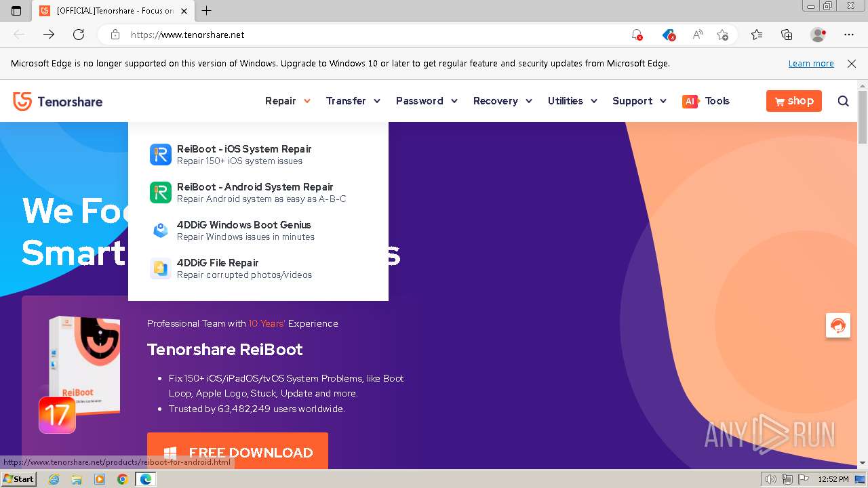Image resolution: width=868 pixels, height=488 pixels.
Task: View site information lock icon
Action: (115, 35)
